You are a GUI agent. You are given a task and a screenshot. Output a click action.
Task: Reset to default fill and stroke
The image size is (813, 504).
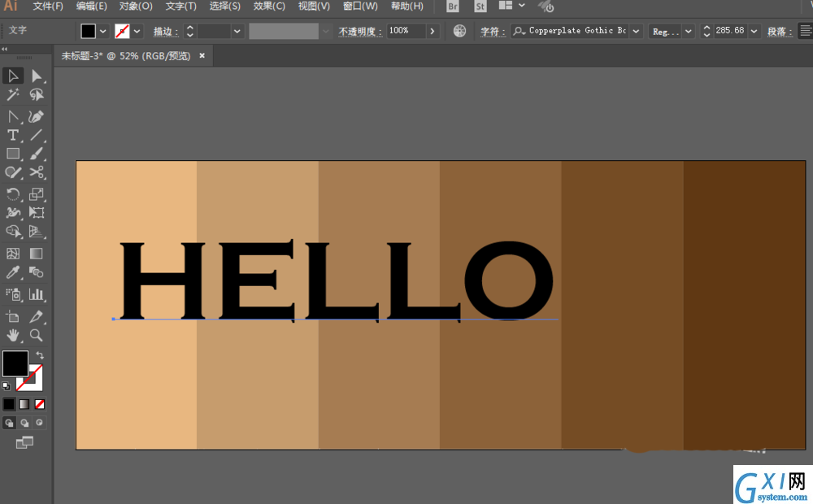coord(7,386)
